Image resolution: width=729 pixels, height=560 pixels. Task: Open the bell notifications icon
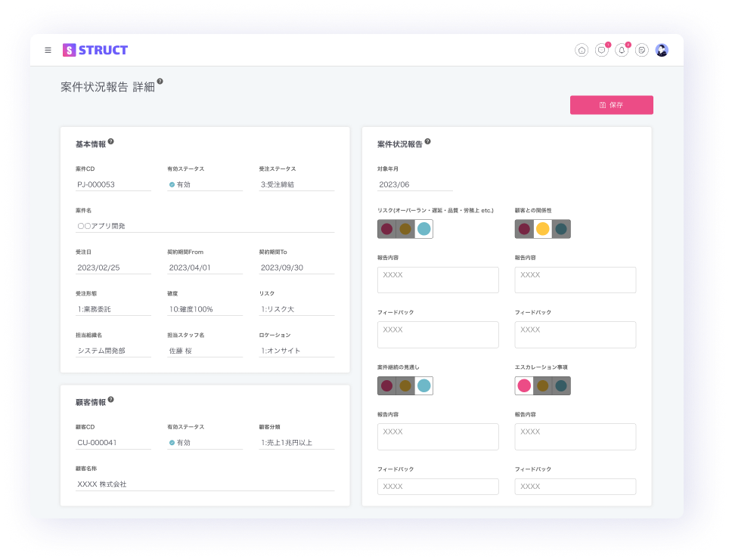(x=622, y=51)
